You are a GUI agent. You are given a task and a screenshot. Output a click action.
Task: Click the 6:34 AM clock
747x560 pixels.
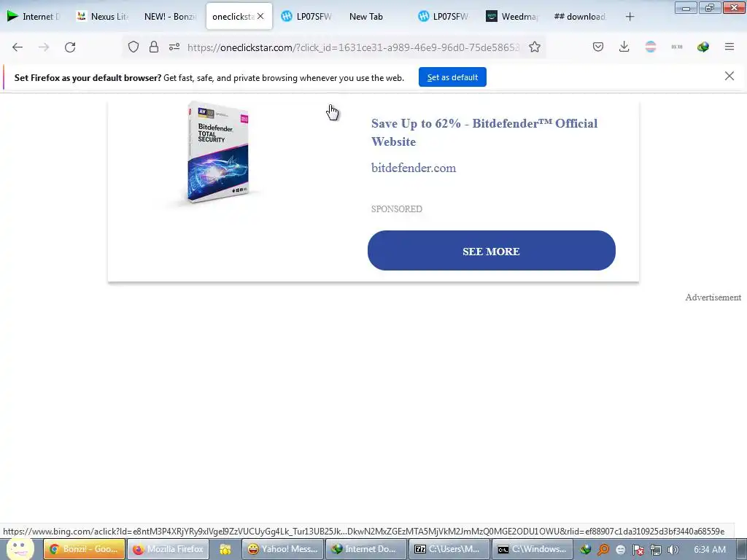click(710, 550)
